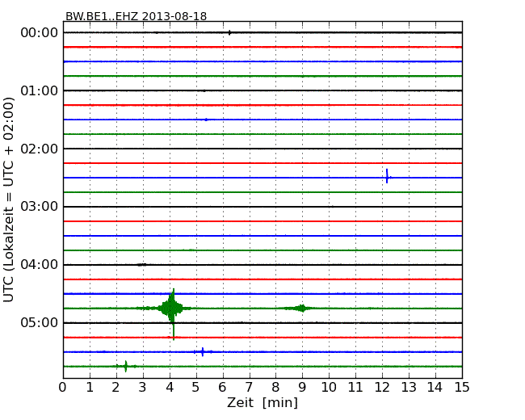Click the Zeit [min] axis label

(x=262, y=402)
